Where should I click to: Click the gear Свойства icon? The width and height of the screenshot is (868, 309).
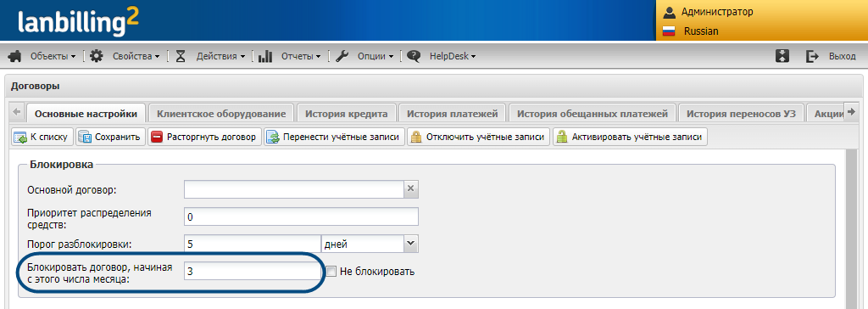(x=97, y=56)
